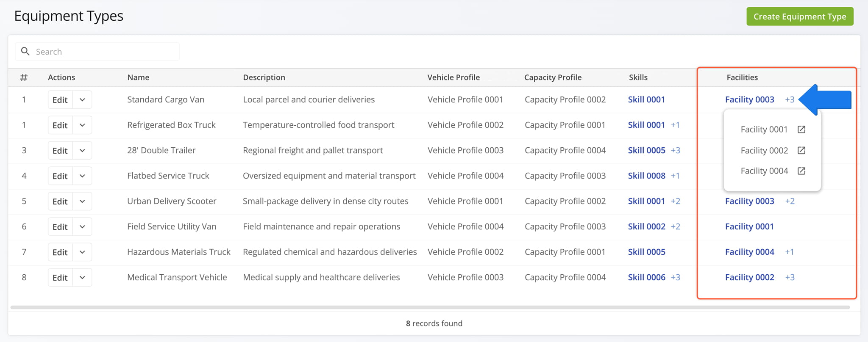Show +1 more skills for Flatbed Service Truck

pos(675,176)
